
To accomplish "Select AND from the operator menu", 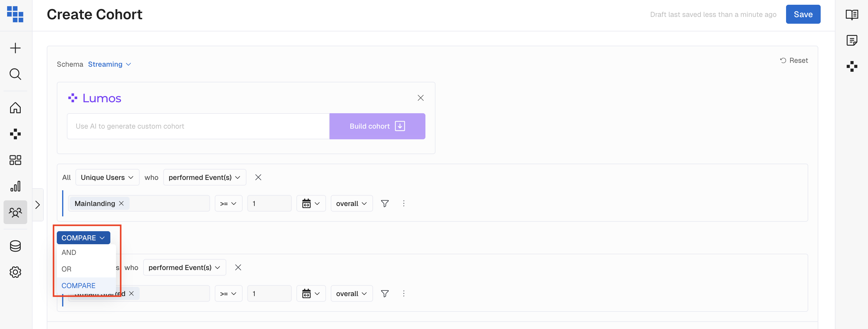I will tap(69, 253).
